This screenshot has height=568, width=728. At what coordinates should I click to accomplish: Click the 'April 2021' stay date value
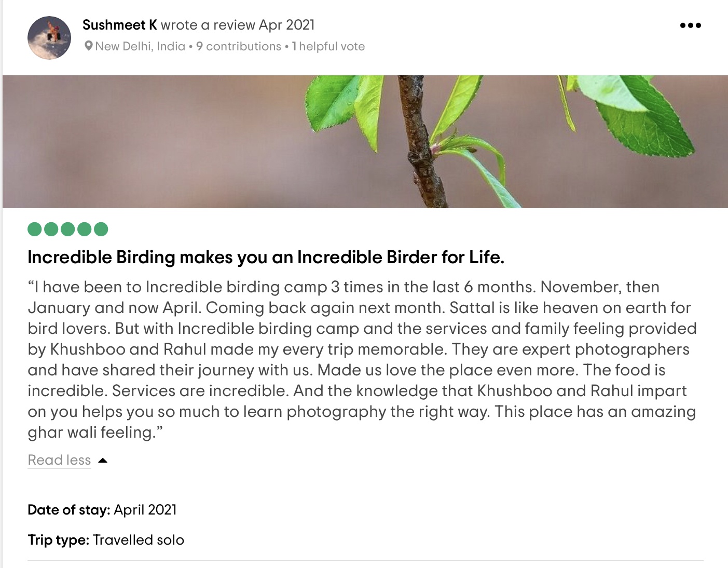pos(145,510)
